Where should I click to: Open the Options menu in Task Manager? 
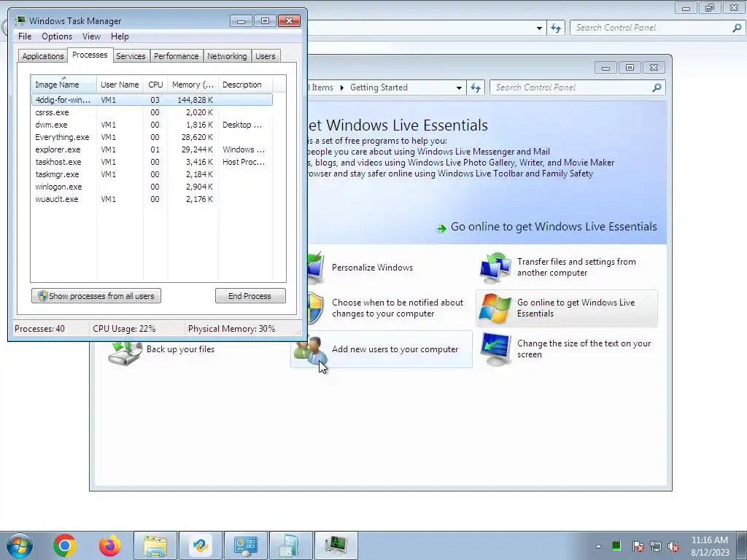click(57, 36)
